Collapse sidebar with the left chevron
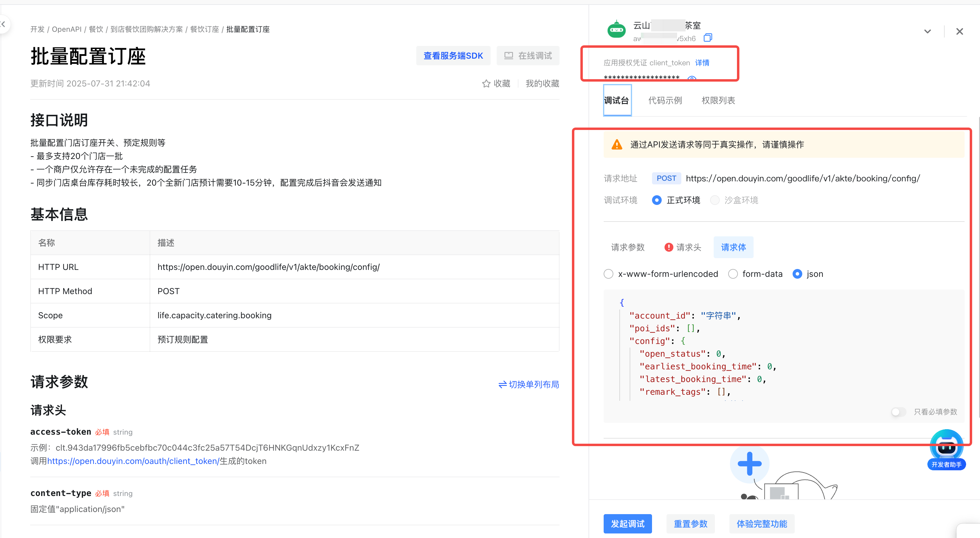 (3, 24)
